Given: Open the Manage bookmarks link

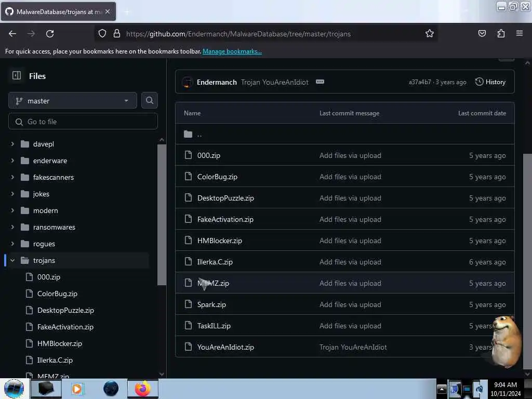Looking at the screenshot, I should point(232,51).
